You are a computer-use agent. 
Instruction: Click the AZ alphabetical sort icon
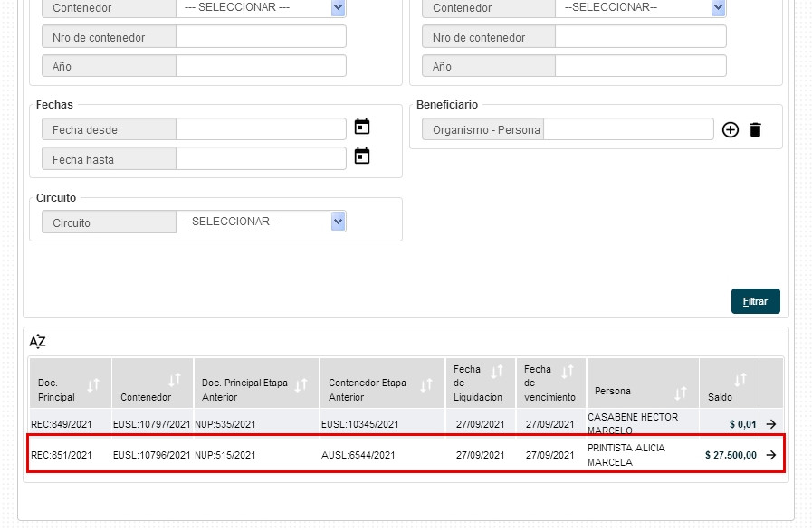(x=37, y=341)
